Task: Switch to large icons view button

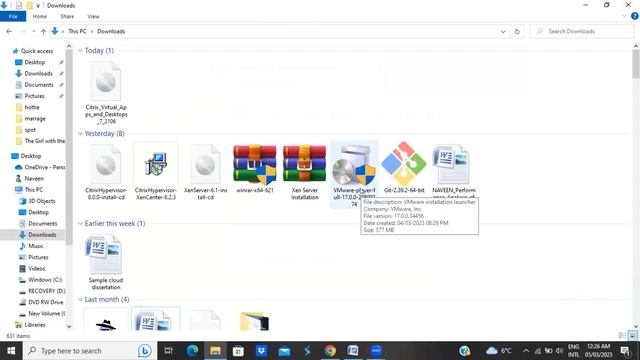Action: (x=633, y=336)
